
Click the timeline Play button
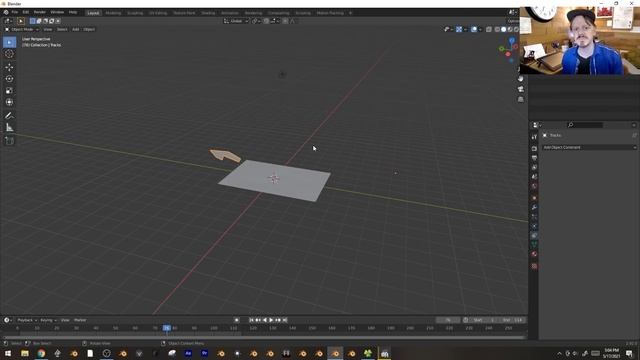click(271, 320)
